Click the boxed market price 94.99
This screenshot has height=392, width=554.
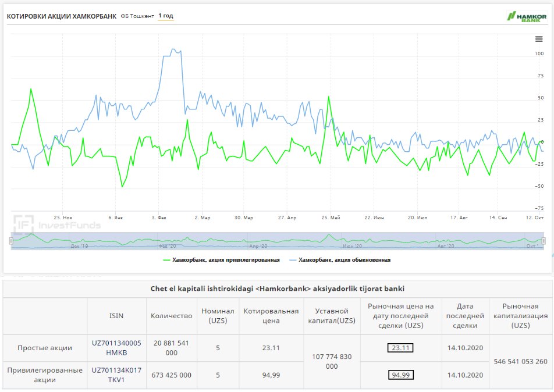pos(400,375)
